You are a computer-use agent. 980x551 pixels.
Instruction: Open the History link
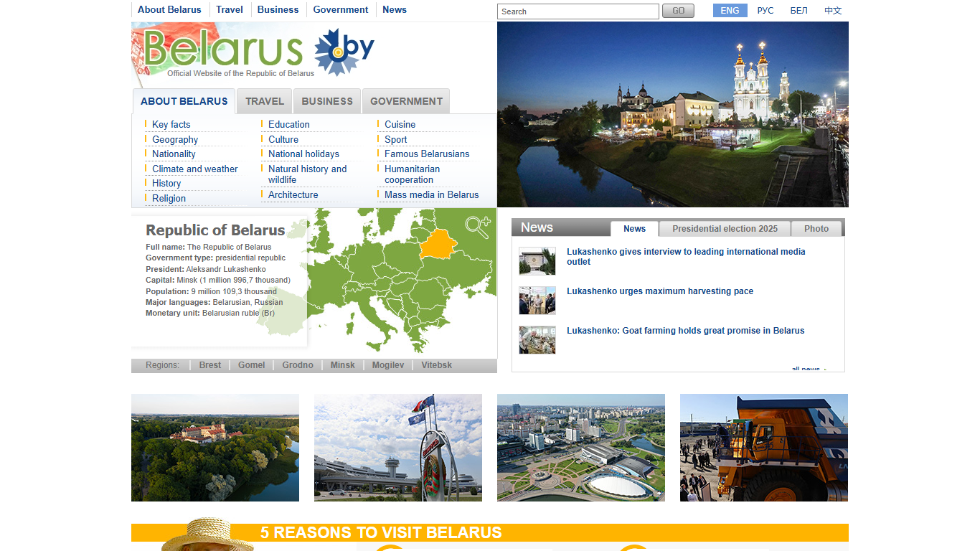click(x=166, y=184)
